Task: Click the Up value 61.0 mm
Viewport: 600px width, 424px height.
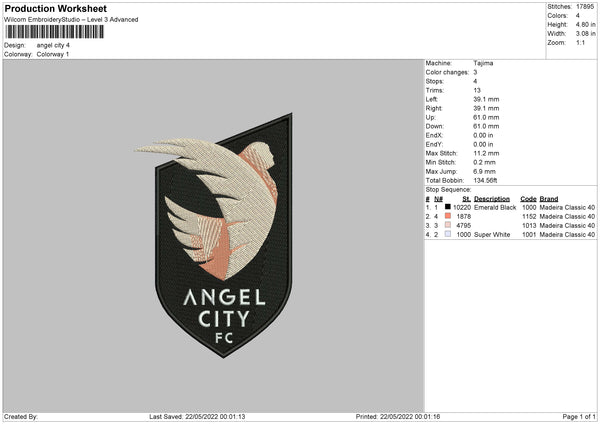Action: click(x=486, y=117)
